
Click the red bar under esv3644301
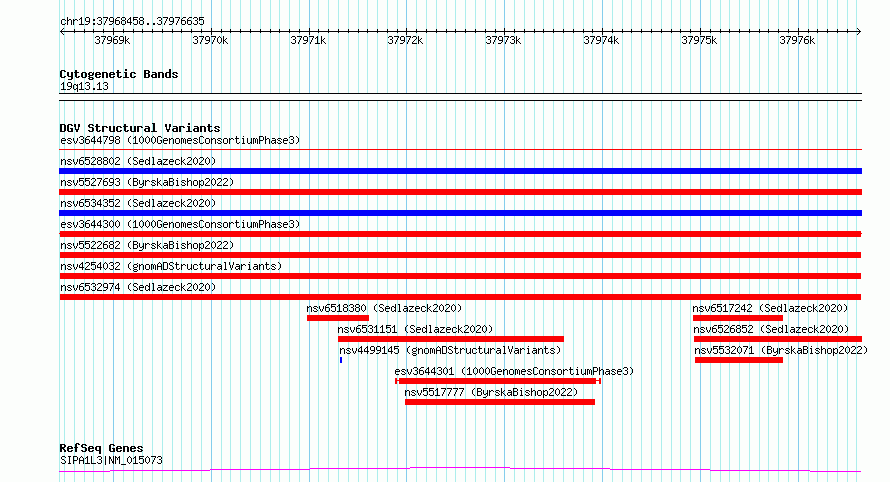pyautogui.click(x=498, y=381)
